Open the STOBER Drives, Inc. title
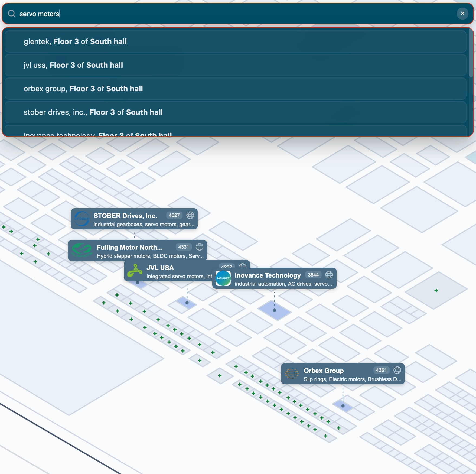 tap(125, 216)
